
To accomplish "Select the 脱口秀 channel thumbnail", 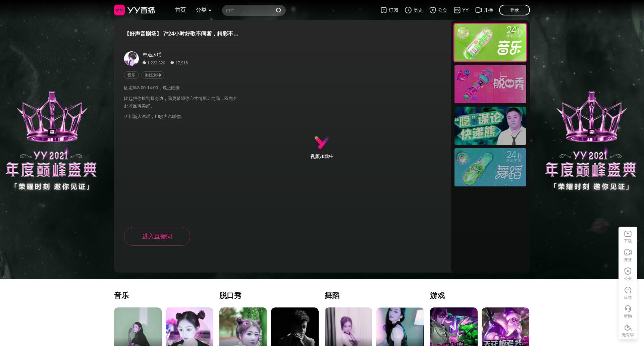I will pyautogui.click(x=490, y=84).
